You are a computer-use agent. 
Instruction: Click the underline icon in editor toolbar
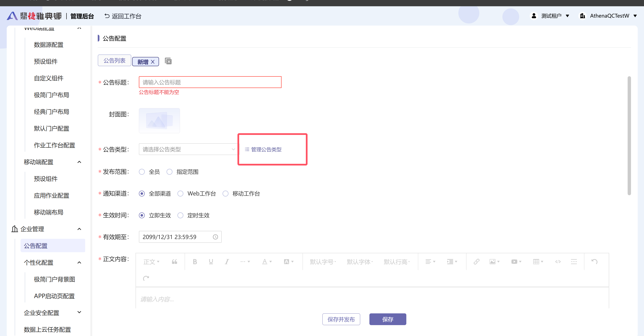click(x=211, y=262)
